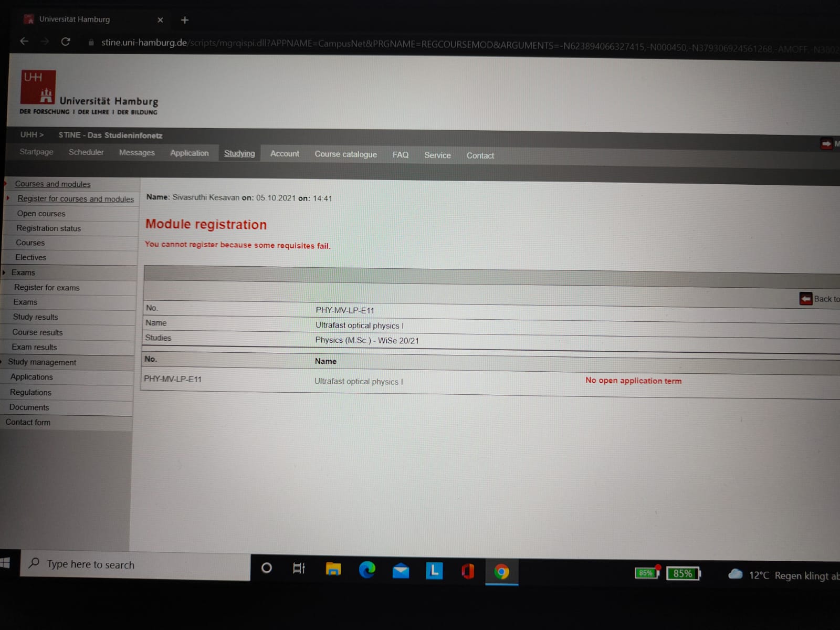Open the Office app in the taskbar

468,571
